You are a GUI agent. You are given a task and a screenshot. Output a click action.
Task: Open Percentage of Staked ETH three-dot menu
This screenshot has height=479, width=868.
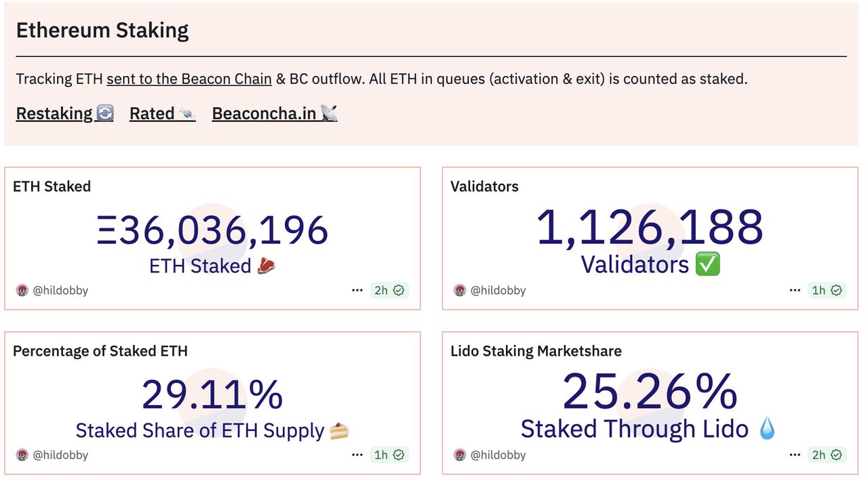tap(357, 455)
